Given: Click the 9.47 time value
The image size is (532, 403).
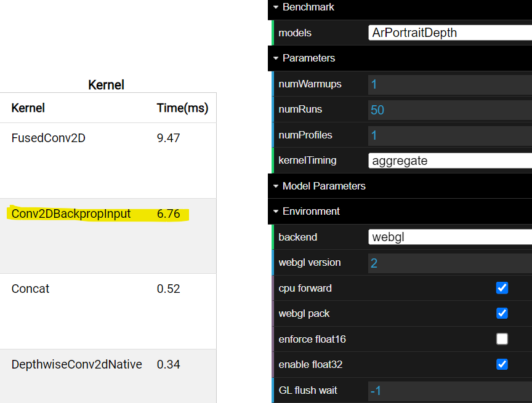Looking at the screenshot, I should click(x=168, y=138).
